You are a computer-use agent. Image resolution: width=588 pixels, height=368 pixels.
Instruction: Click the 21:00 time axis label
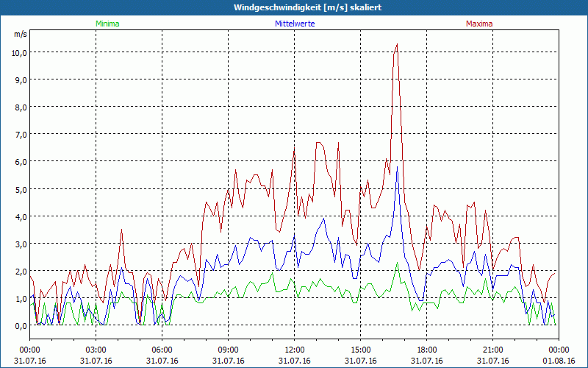pyautogui.click(x=492, y=350)
